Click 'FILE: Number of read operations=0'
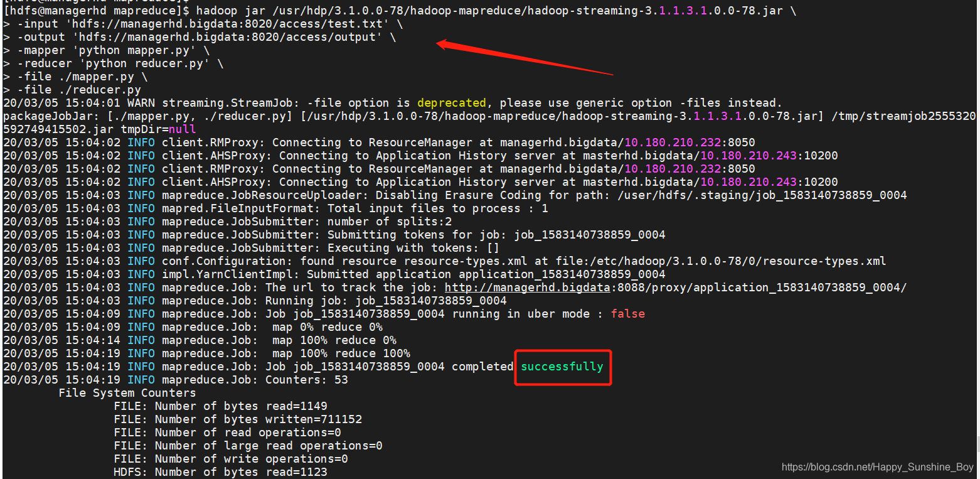 click(x=227, y=433)
